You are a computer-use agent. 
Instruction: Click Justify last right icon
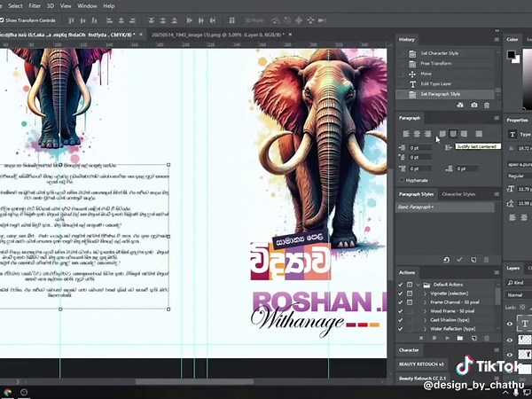464,134
